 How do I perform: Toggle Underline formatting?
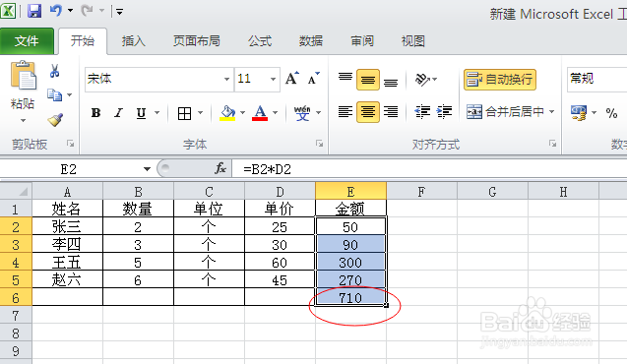pyautogui.click(x=141, y=113)
